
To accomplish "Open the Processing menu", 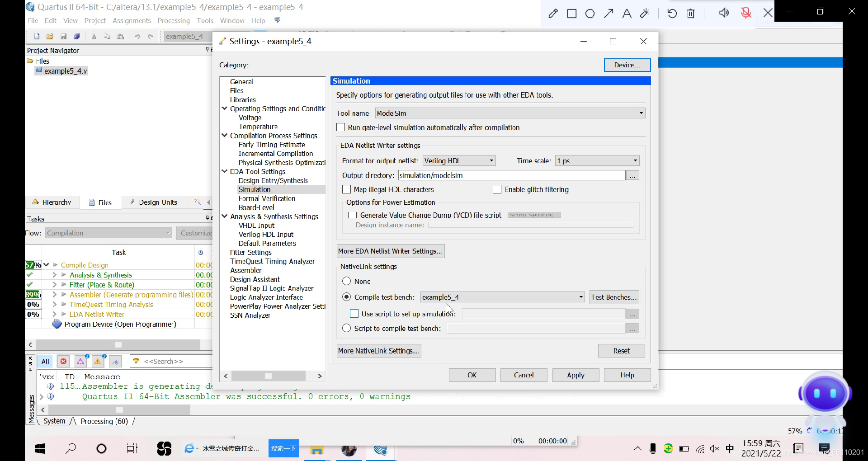I will click(x=174, y=20).
